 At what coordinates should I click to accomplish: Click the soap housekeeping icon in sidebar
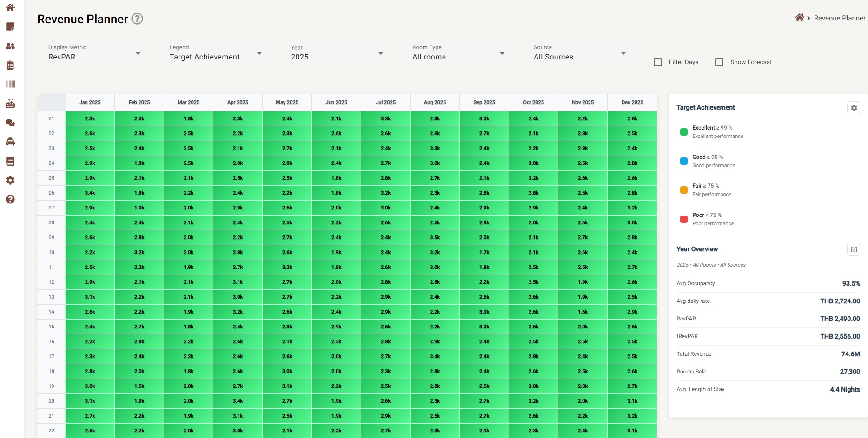(x=10, y=104)
